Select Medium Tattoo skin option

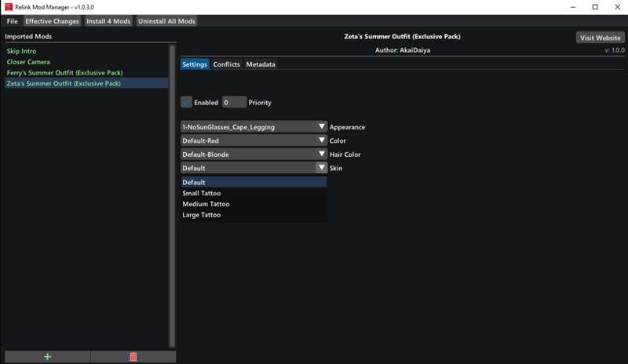click(254, 204)
